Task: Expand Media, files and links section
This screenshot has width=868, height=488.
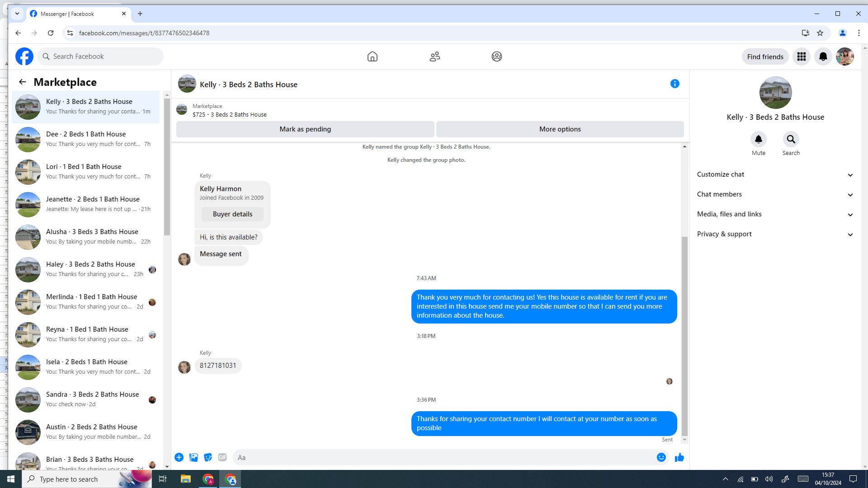Action: 775,214
